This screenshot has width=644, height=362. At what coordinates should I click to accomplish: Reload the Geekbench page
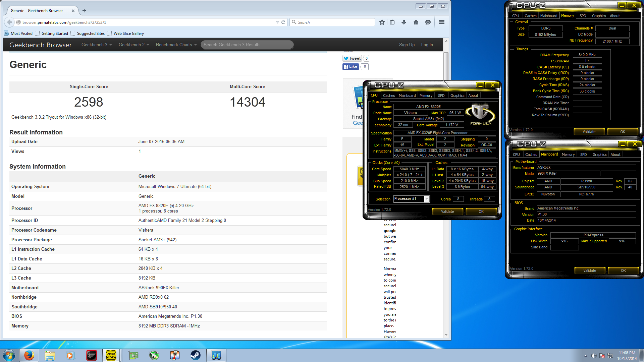coord(283,22)
